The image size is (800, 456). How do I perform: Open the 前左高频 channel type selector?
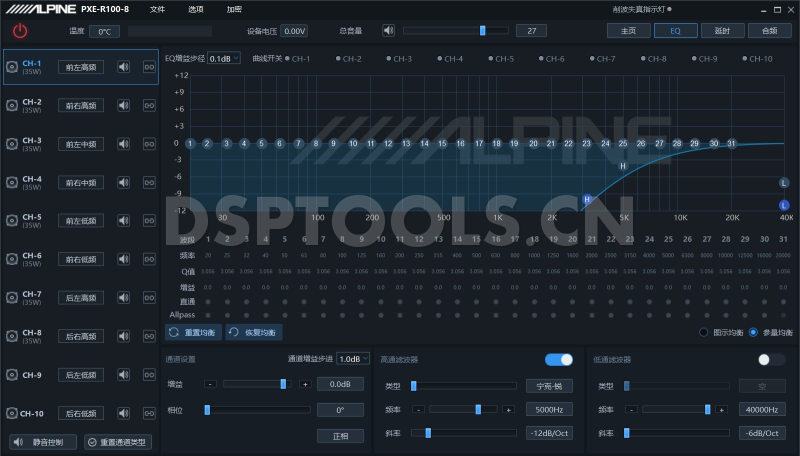[x=80, y=67]
